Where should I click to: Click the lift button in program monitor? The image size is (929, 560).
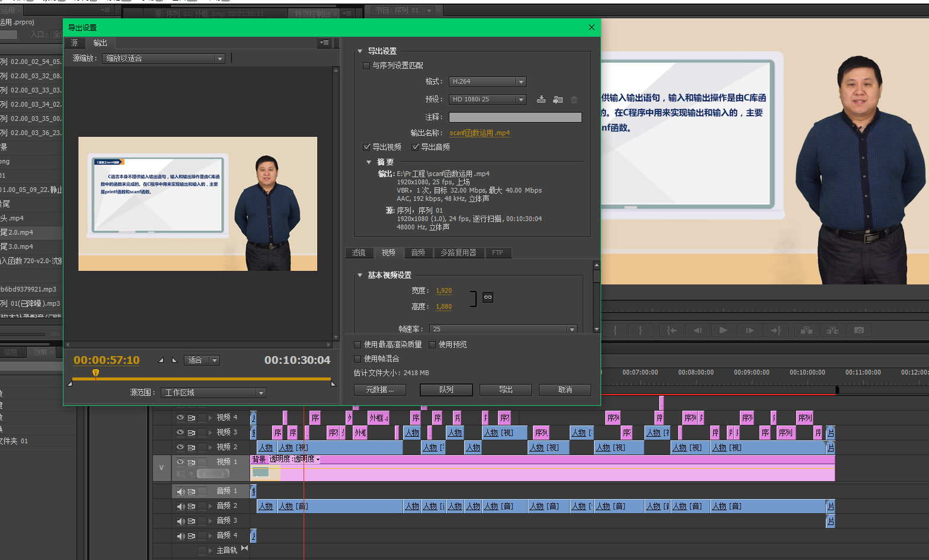806,330
